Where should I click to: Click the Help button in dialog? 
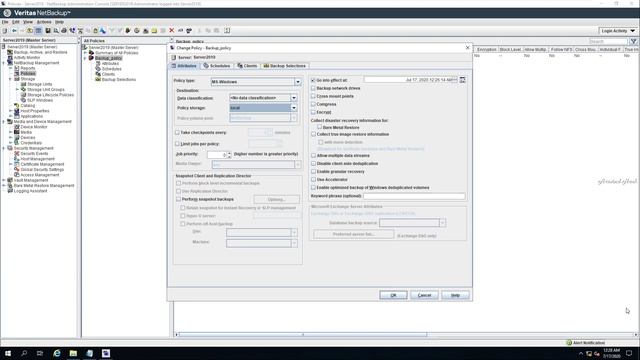coord(455,295)
